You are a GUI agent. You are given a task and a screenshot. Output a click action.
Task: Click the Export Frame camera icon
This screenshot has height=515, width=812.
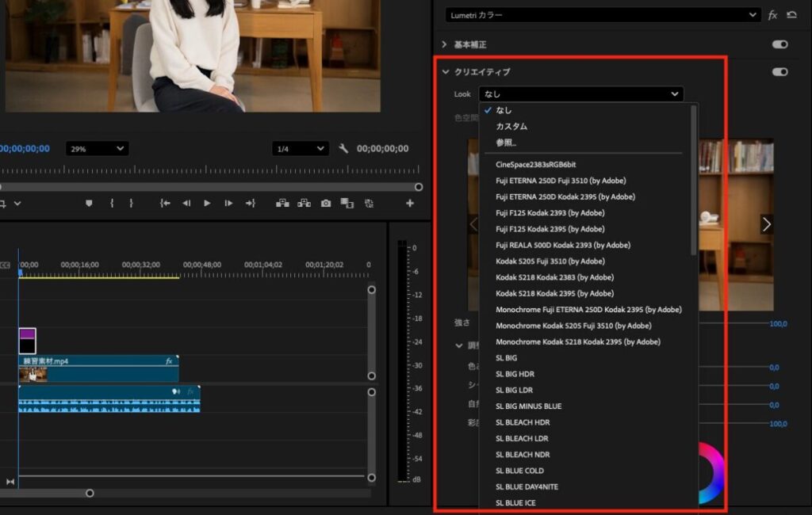pyautogui.click(x=324, y=203)
